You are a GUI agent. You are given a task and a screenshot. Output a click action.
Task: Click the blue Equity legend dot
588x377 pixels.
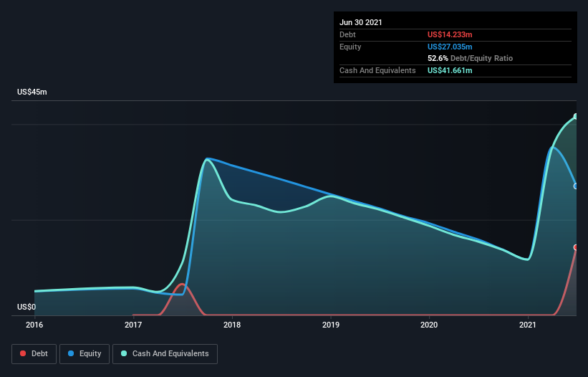click(71, 353)
